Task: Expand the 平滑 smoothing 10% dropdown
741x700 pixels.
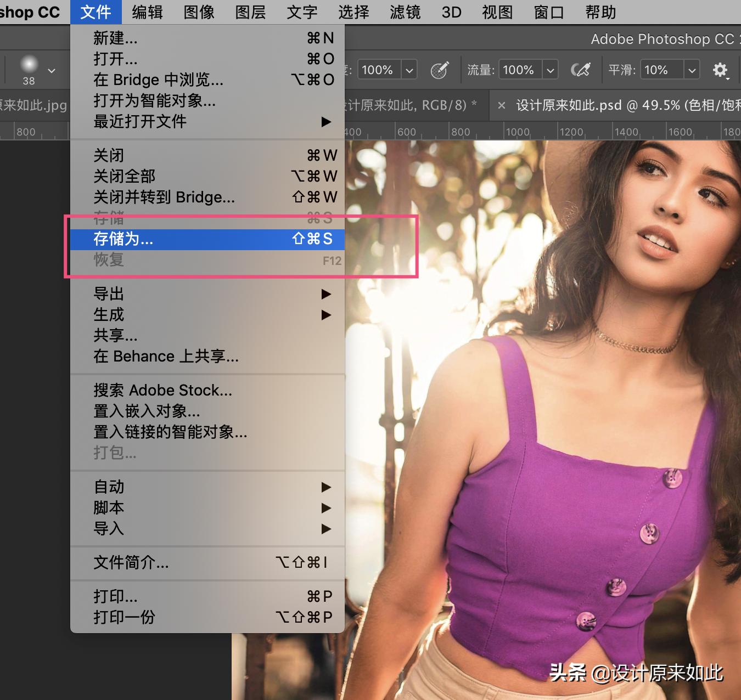Action: [x=693, y=70]
